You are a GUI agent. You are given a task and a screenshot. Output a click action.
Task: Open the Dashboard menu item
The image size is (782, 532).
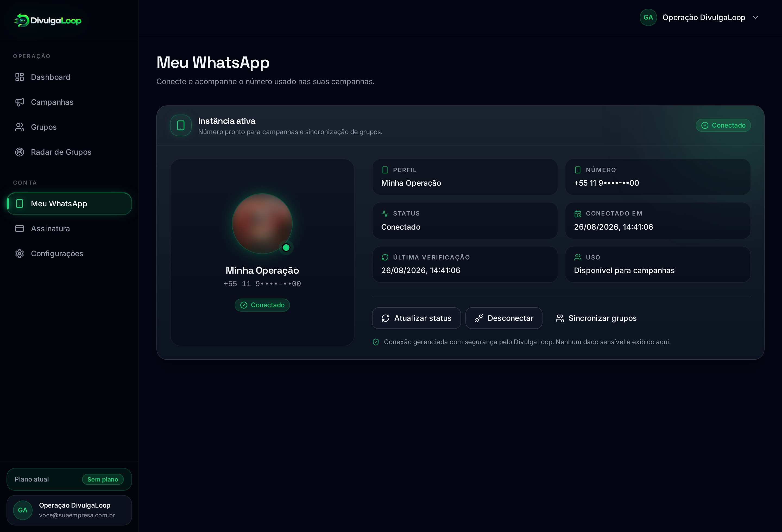[x=69, y=77]
